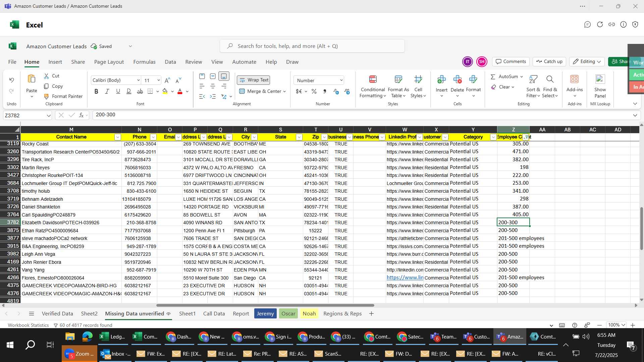Click the Format As Table icon
The height and width of the screenshot is (362, 644).
[x=398, y=79]
